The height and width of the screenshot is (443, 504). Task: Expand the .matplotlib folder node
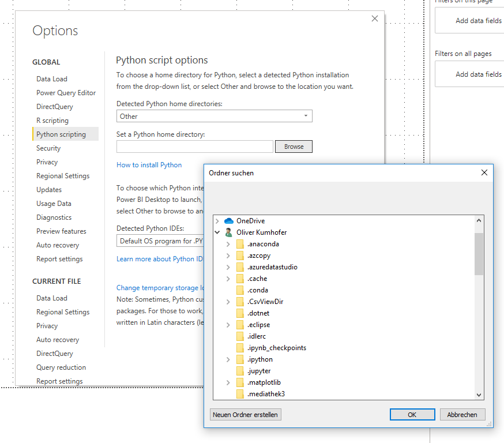point(228,382)
